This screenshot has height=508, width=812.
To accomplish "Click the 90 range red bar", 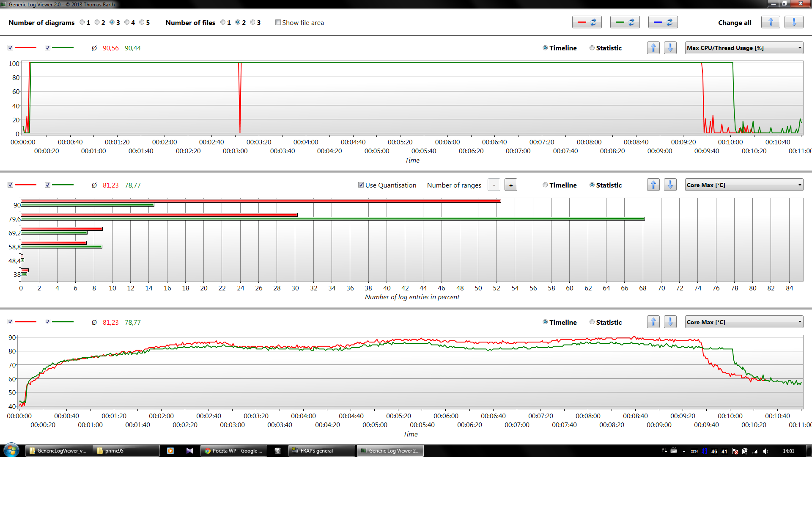I will pyautogui.click(x=261, y=201).
